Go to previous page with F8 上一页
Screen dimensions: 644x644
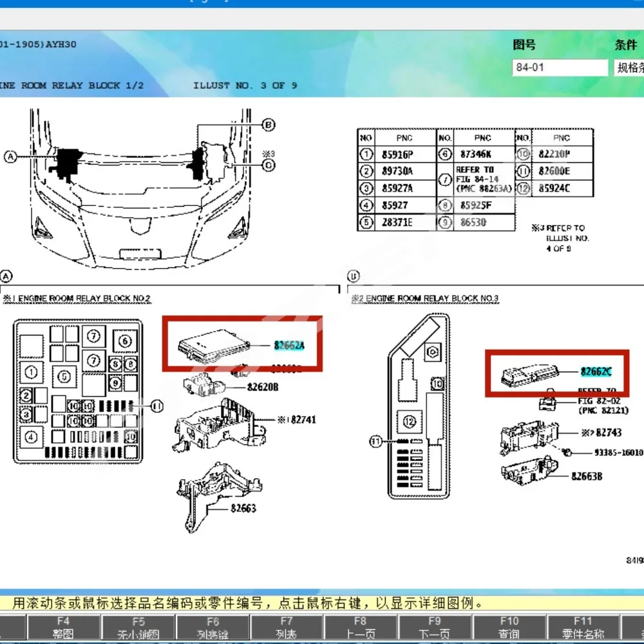[360, 627]
